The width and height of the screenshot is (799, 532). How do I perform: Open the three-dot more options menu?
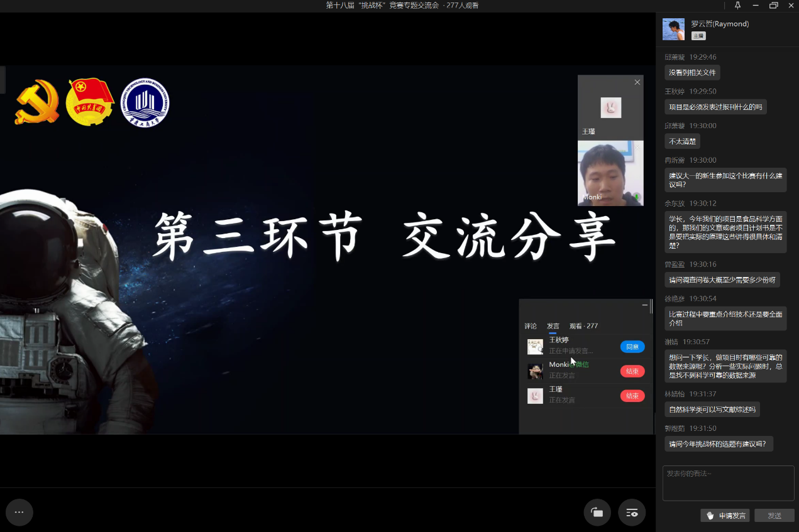(x=19, y=513)
